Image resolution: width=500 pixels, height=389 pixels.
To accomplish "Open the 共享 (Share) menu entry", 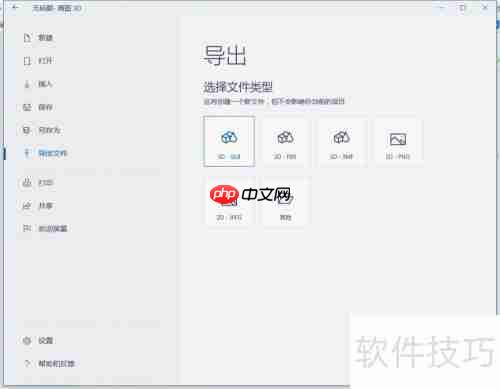I will (38, 206).
